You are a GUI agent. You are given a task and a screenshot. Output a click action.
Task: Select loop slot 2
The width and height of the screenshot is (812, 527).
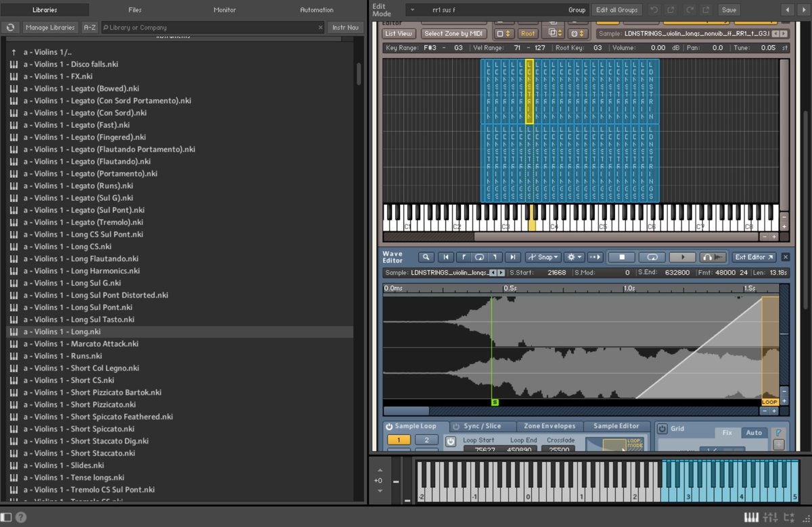tap(426, 440)
